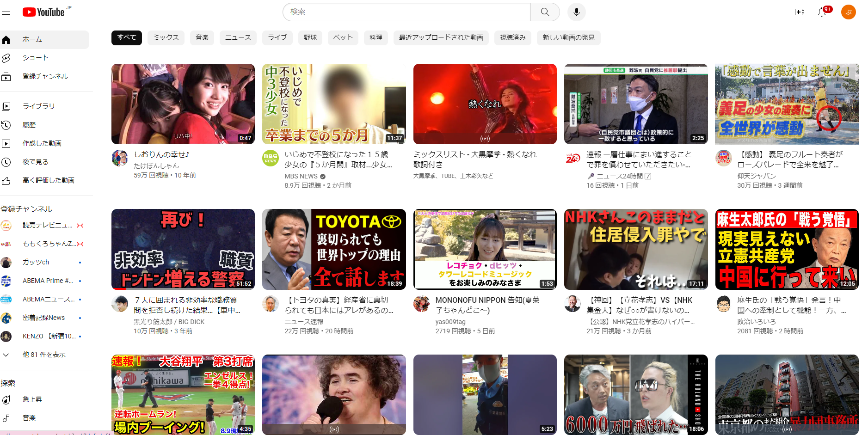The height and width of the screenshot is (435, 868).
Task: Open 後で見る watch later
Action: pos(44,162)
